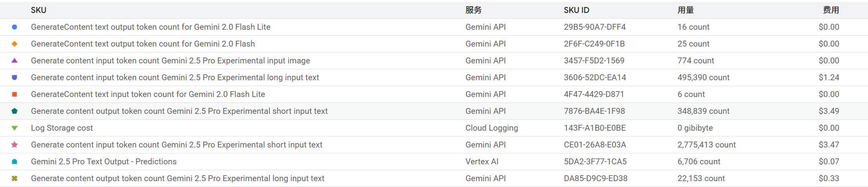Click the orange diamond legend marker
This screenshot has width=868, height=187.
click(x=14, y=44)
